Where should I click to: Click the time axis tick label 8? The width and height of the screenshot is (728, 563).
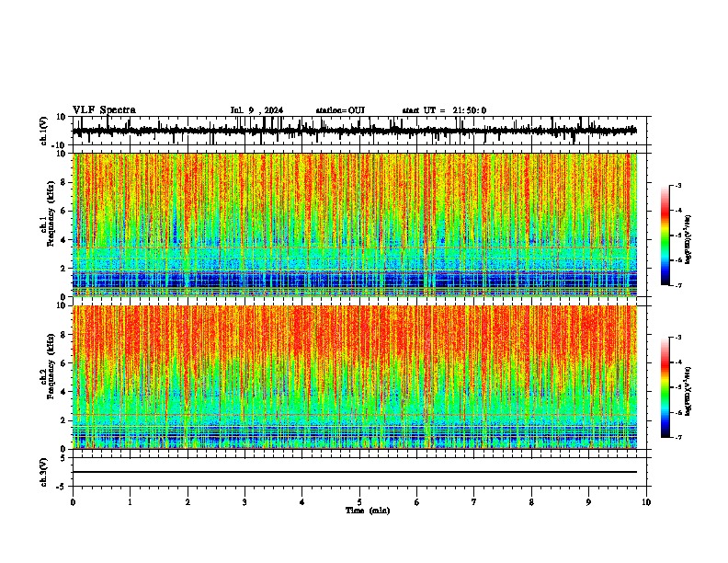pyautogui.click(x=531, y=502)
